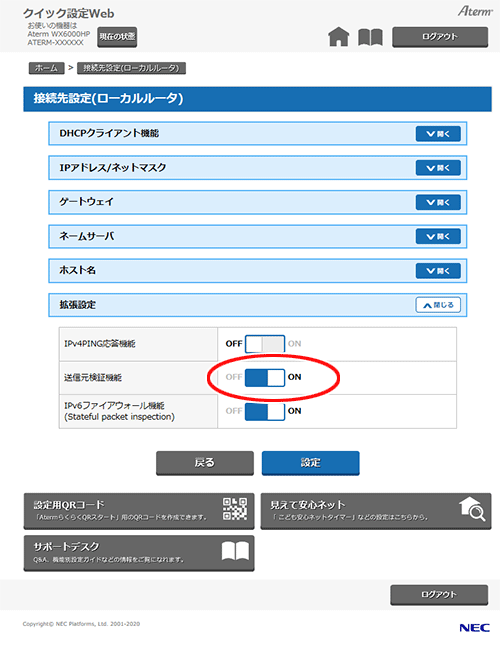The image size is (500, 648).
Task: Click the 戻る button
Action: (205, 463)
